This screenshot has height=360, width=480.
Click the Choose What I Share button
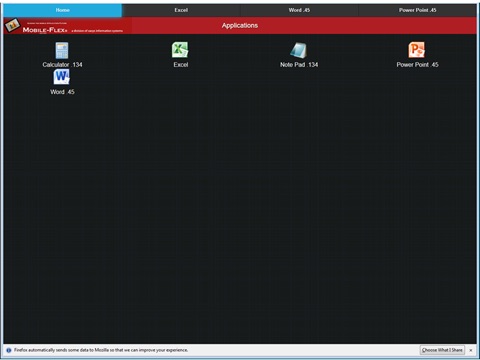click(442, 350)
